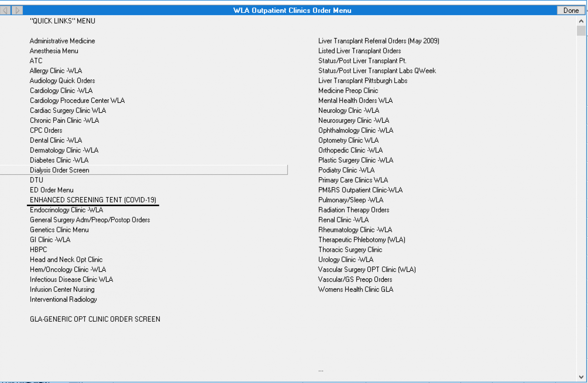588x383 pixels.
Task: Select Therapeutic Phlebotomy (WLA)
Action: tap(361, 240)
